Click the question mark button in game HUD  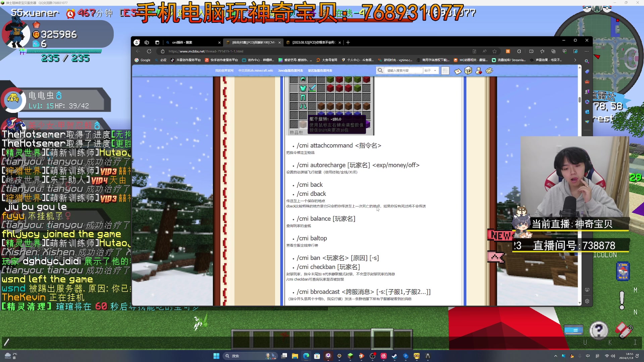point(599,330)
